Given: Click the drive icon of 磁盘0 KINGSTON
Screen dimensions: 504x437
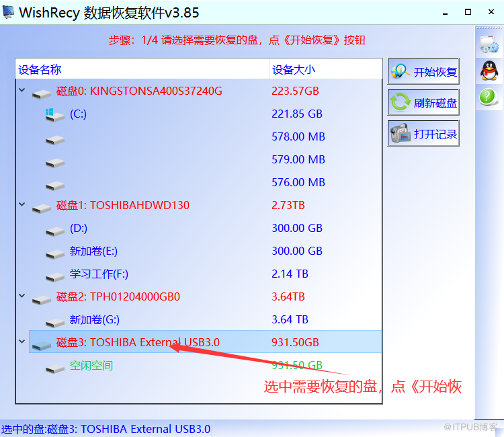Looking at the screenshot, I should [42, 94].
